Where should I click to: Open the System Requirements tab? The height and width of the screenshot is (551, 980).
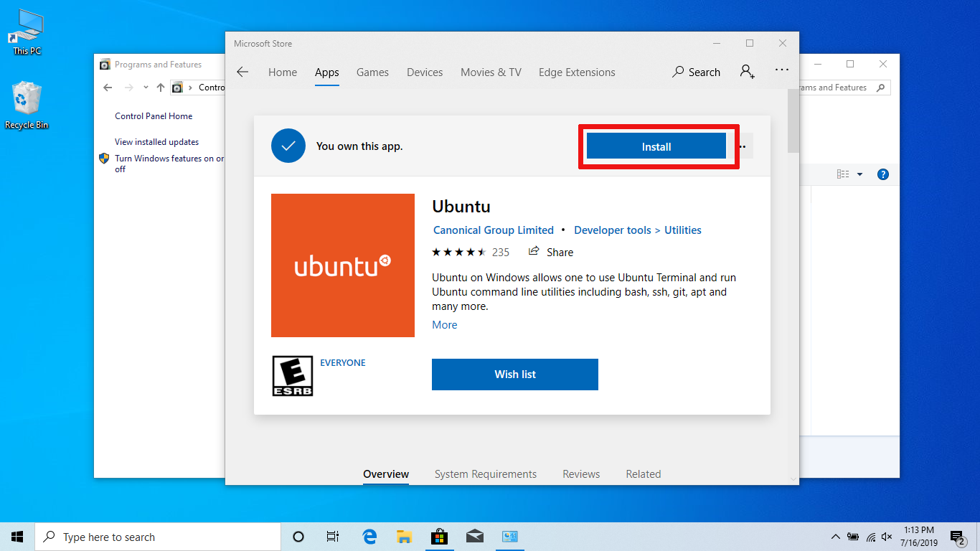485,474
